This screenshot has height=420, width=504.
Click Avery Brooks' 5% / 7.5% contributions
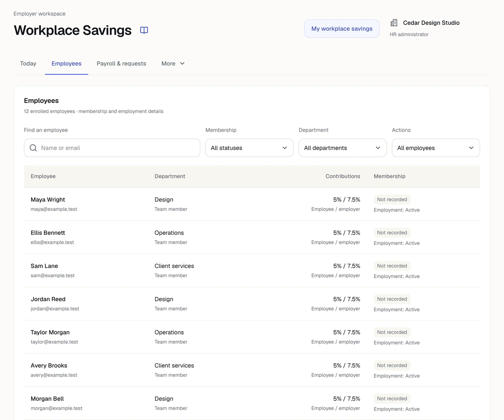tap(346, 365)
